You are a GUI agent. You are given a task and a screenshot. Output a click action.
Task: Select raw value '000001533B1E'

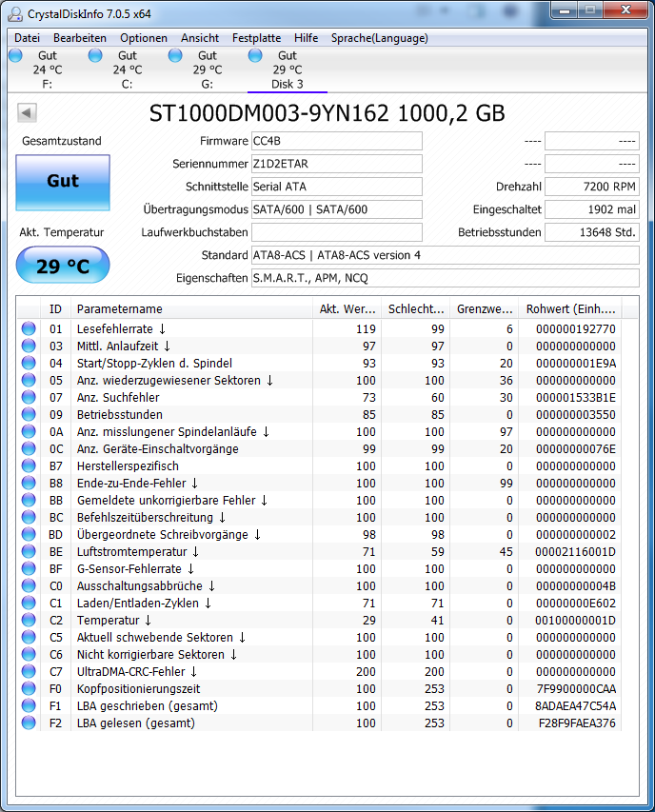576,397
